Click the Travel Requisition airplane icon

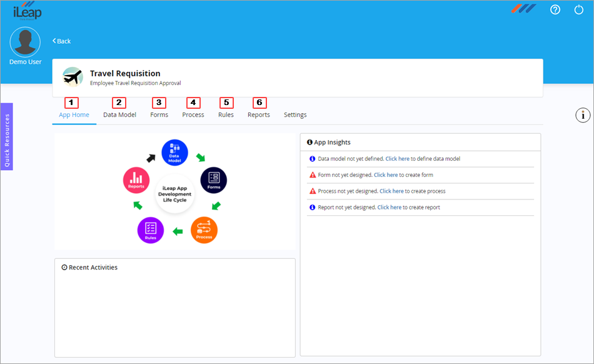(x=73, y=77)
